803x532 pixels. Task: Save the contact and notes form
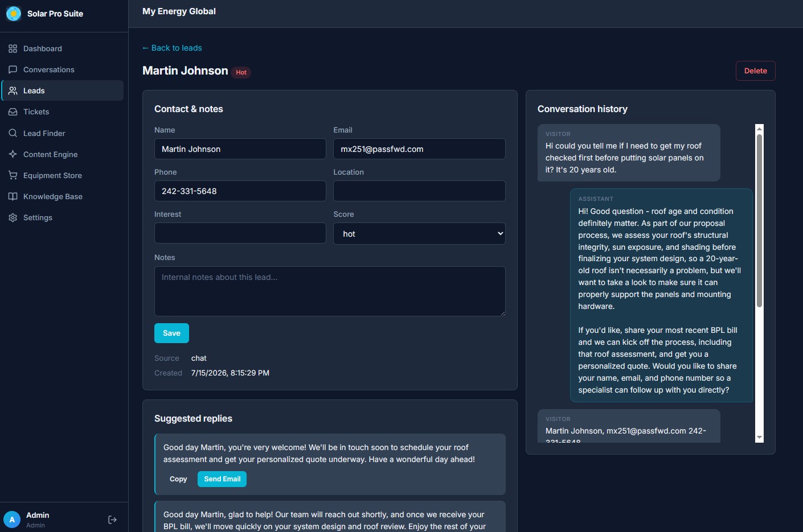point(171,333)
